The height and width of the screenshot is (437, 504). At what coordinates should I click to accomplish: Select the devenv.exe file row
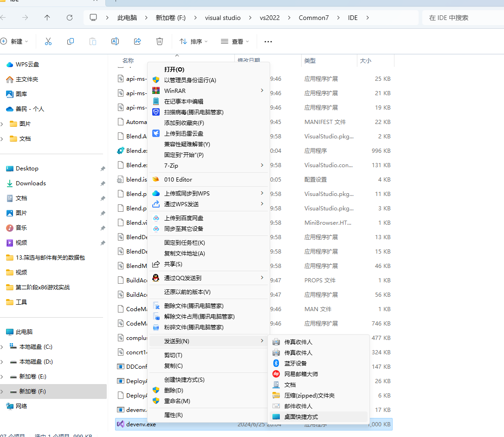coord(254,424)
